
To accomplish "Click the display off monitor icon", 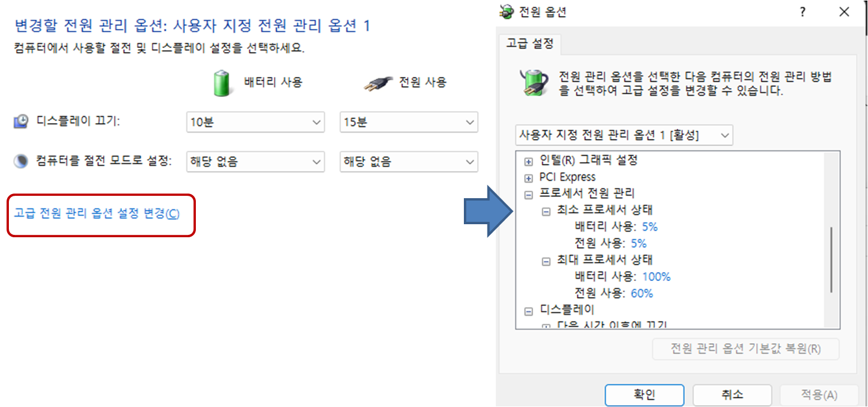I will pyautogui.click(x=21, y=122).
